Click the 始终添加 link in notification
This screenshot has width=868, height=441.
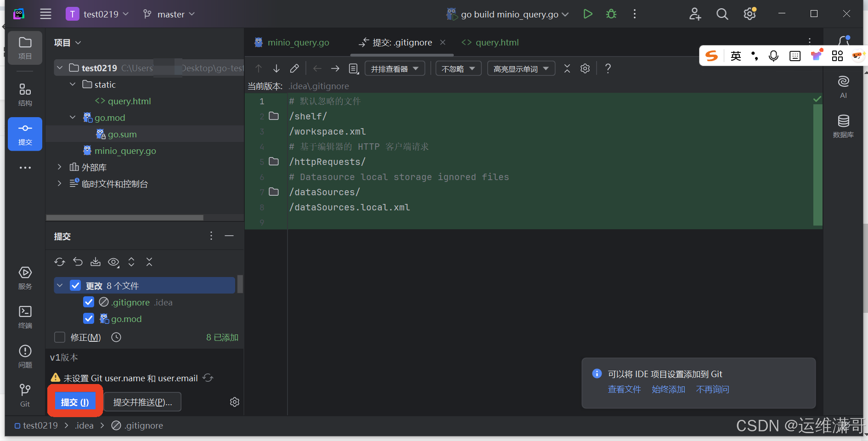point(668,389)
